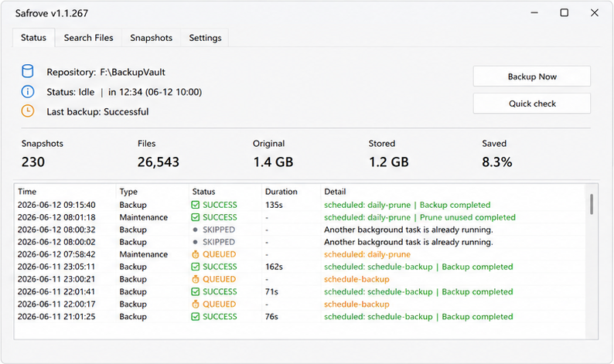Viewport: 614px width, 364px height.
Task: Click the Stored size 1.2 GB
Action: point(388,162)
